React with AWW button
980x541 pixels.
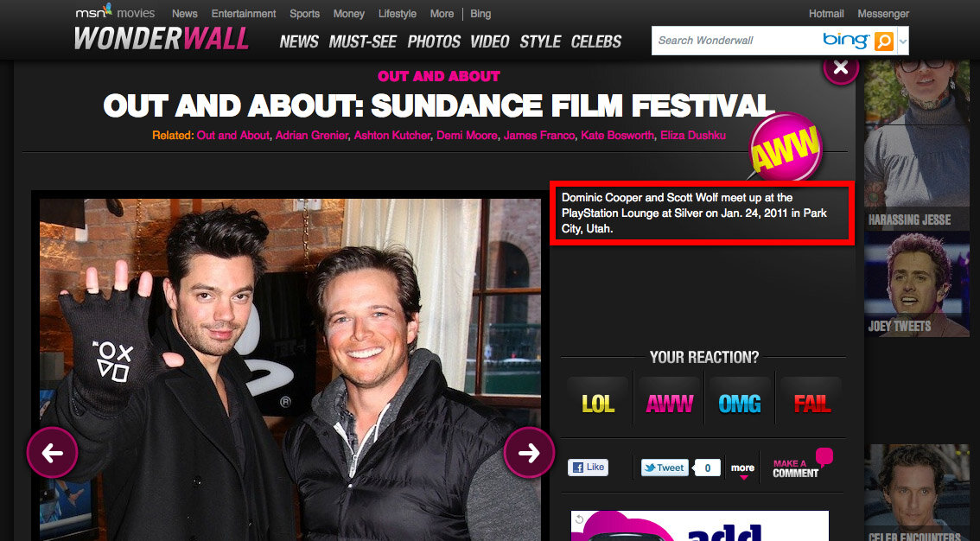pos(670,404)
